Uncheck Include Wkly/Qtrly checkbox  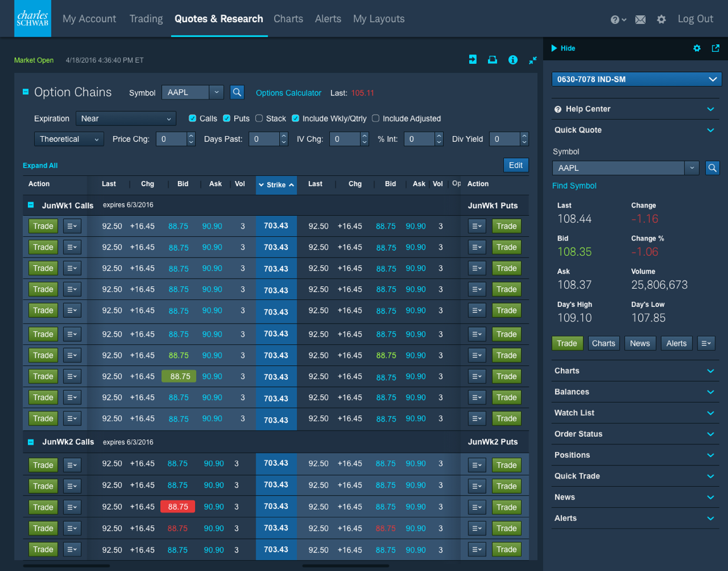point(295,118)
